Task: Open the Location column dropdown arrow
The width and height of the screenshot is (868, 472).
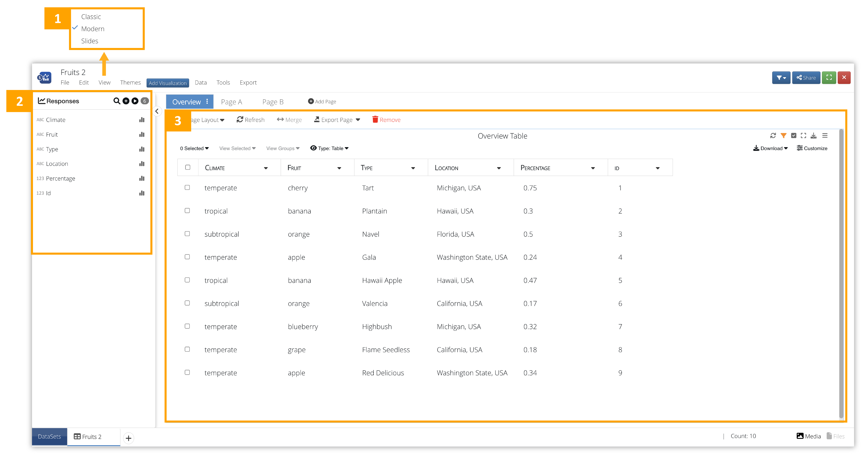Action: pos(499,168)
